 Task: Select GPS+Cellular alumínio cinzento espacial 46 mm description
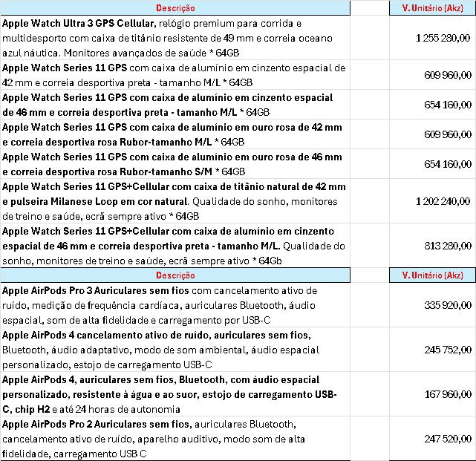(x=175, y=246)
